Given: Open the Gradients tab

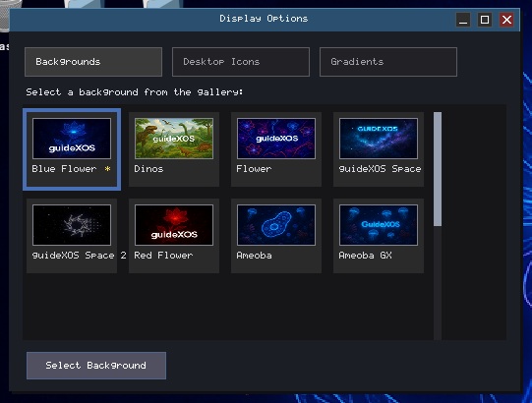Looking at the screenshot, I should [x=388, y=62].
